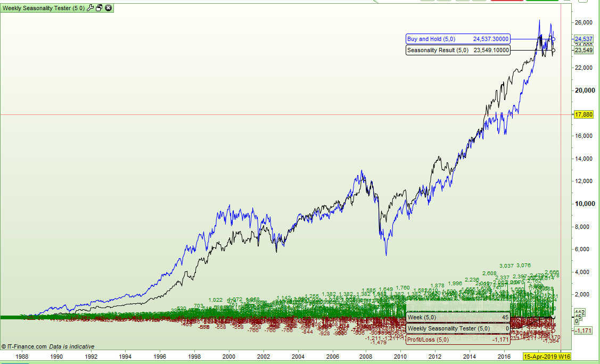Click the 1998 year label on time axis

pyautogui.click(x=194, y=357)
